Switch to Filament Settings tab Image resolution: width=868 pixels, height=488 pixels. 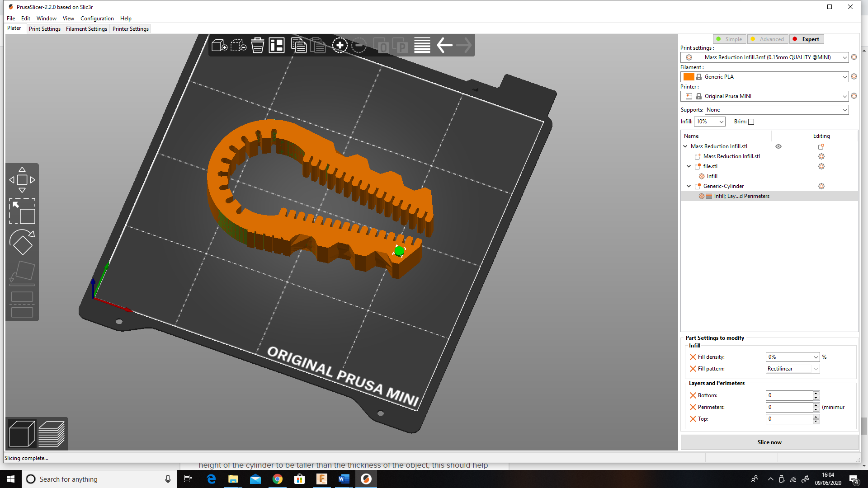86,29
